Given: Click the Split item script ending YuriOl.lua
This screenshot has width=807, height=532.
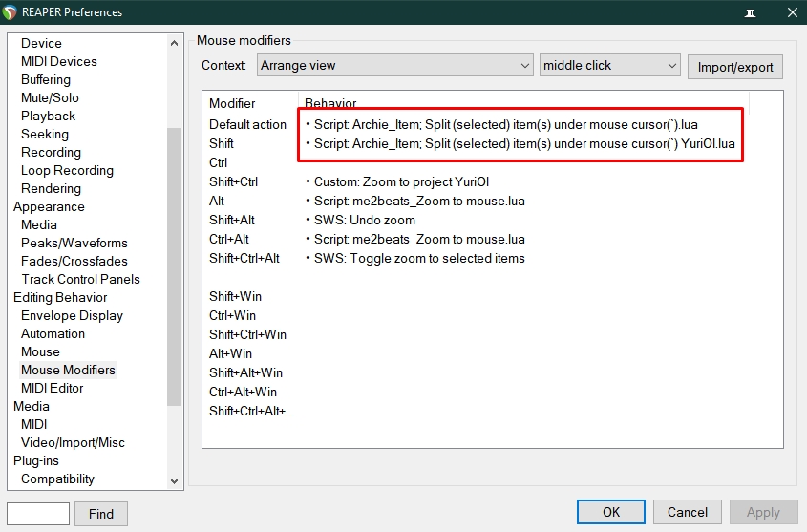Looking at the screenshot, I should (x=524, y=143).
